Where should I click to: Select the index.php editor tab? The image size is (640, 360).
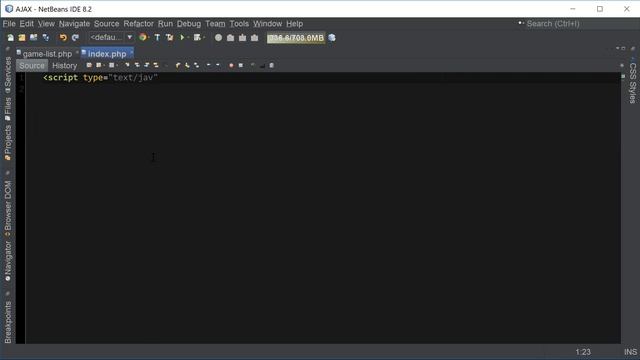pos(107,53)
